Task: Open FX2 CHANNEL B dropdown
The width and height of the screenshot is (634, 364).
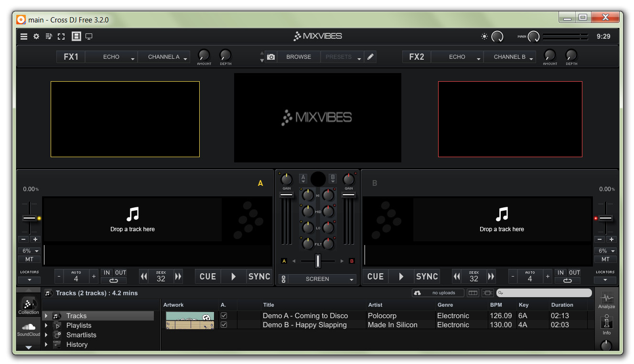Action: tap(510, 57)
